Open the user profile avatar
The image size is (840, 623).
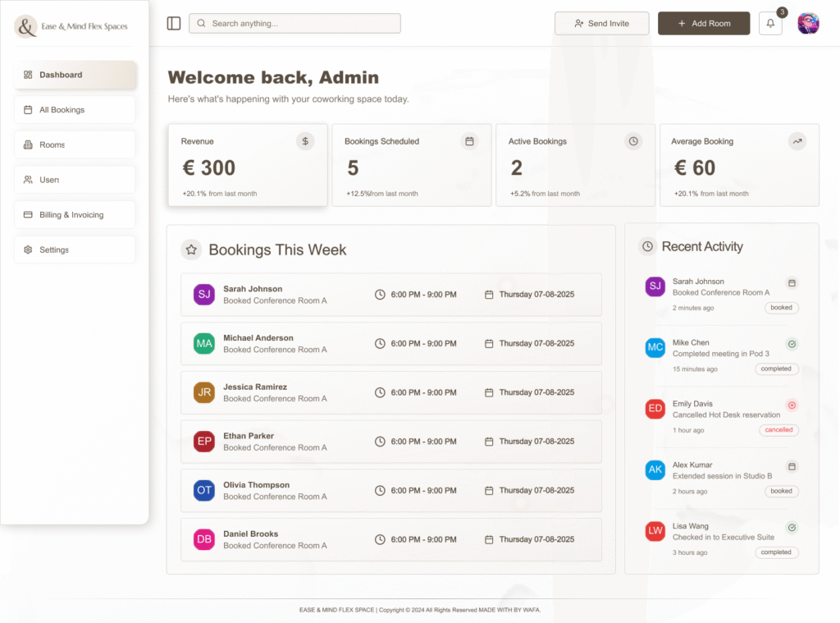click(808, 24)
